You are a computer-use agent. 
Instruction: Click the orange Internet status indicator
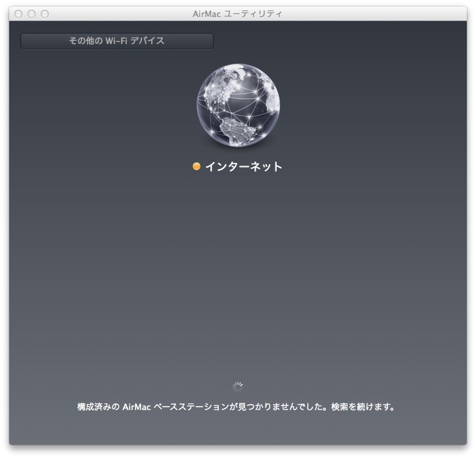[197, 166]
